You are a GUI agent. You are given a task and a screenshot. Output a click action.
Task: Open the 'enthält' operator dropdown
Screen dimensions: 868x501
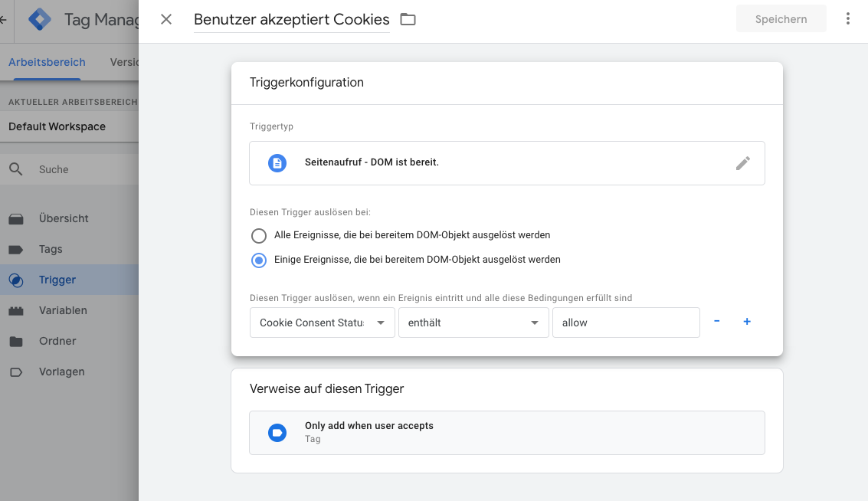[x=473, y=323]
